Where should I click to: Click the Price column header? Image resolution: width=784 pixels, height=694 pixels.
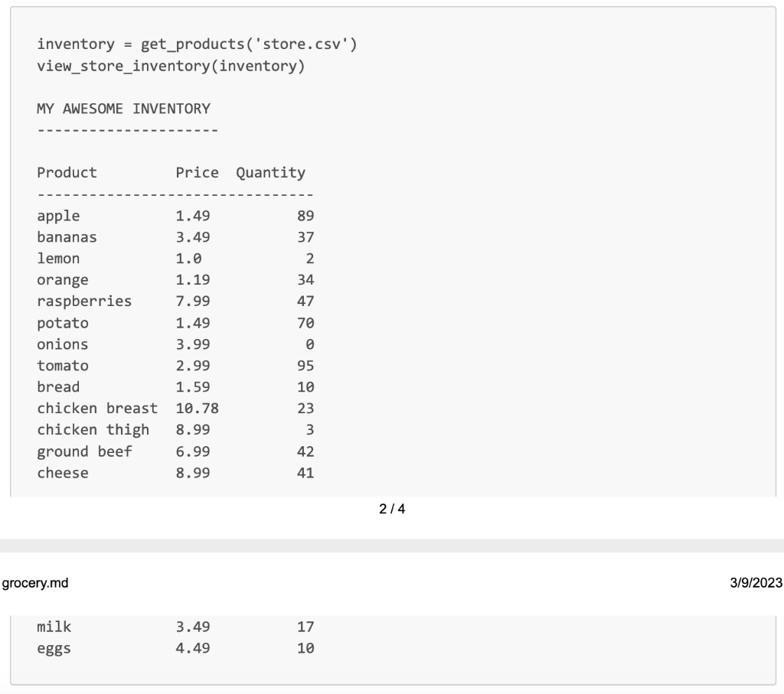coord(197,173)
